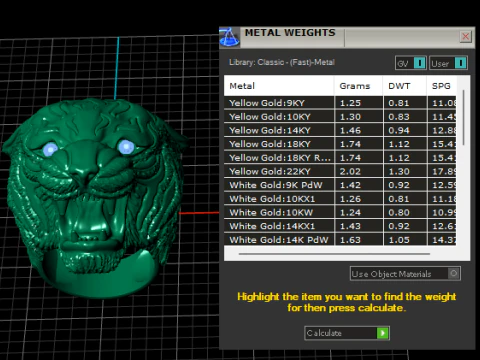Toggle the User library switch
480x360 pixels.
(x=448, y=63)
